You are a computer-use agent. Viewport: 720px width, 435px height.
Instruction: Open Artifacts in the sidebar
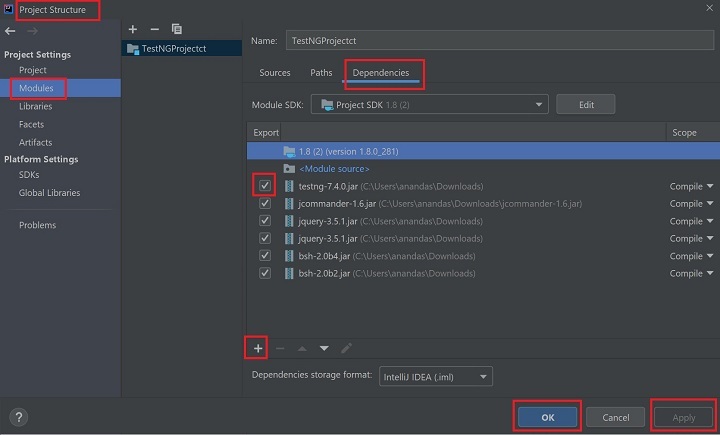[35, 142]
